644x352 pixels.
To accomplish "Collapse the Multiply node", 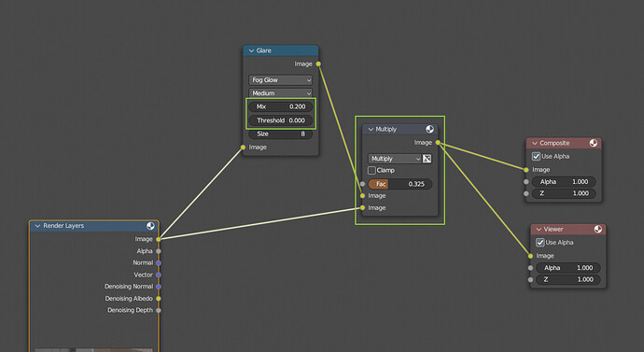I will 371,129.
